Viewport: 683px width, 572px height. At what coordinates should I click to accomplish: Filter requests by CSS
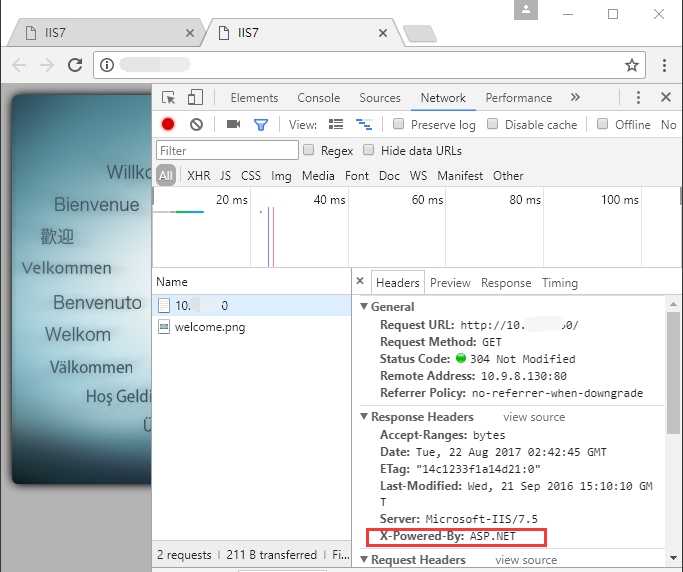[x=251, y=176]
